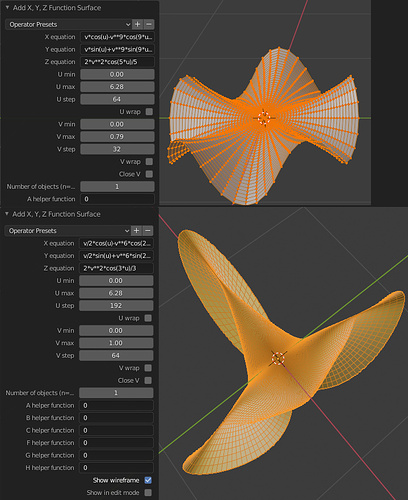
Task: Disable the Show wireframe checkbox
Action: [148, 480]
